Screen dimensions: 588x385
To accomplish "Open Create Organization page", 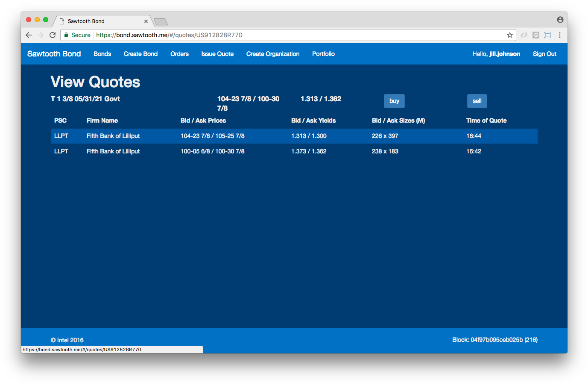I will [x=272, y=54].
